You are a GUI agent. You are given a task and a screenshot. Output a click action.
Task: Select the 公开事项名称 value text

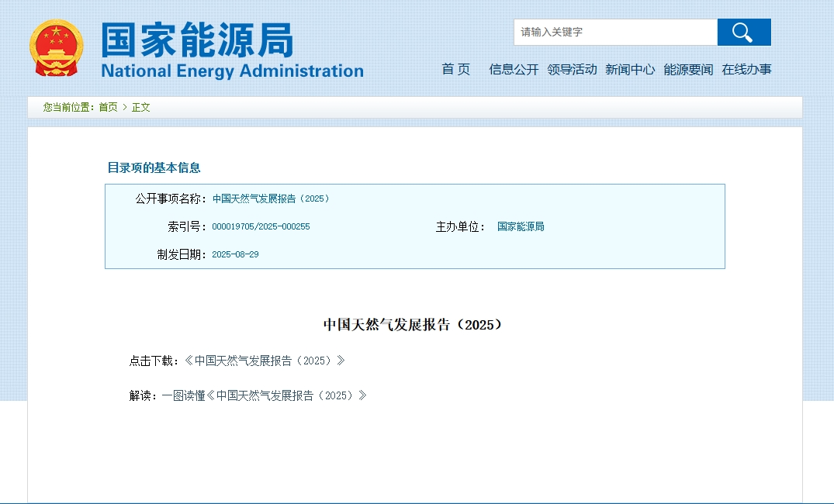pos(271,198)
